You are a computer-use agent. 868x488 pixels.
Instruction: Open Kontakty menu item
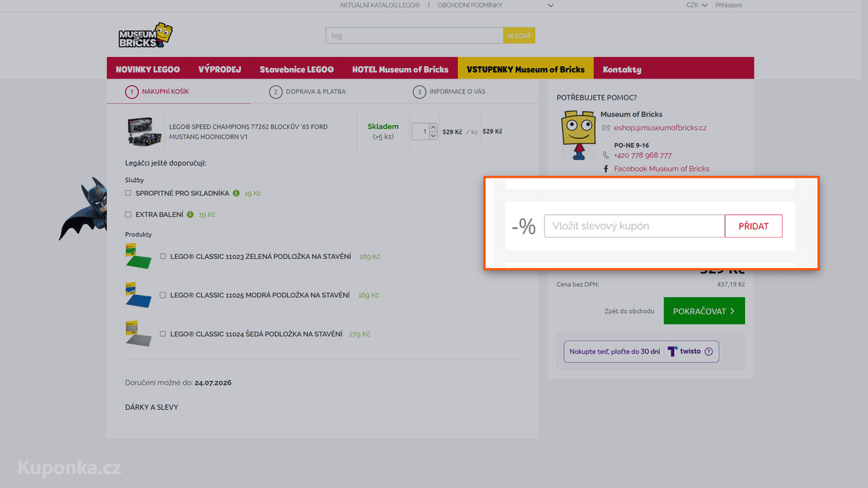pos(622,69)
